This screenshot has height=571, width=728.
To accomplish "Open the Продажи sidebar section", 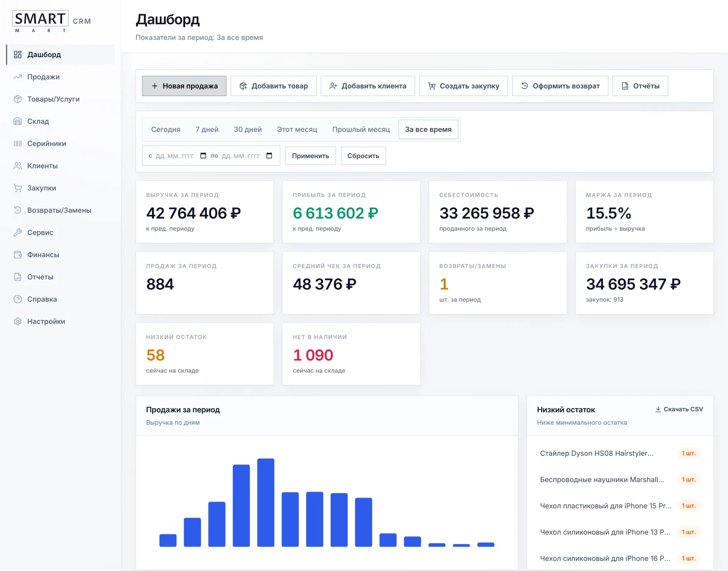I will tap(60, 77).
